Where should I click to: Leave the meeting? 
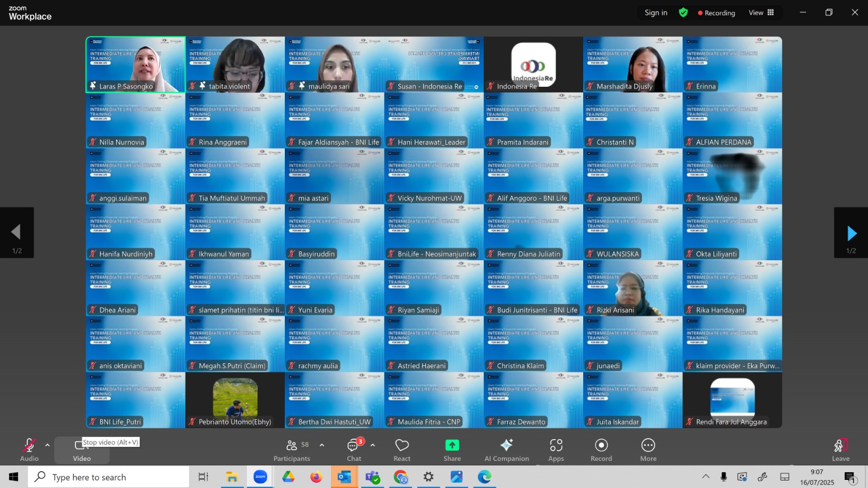(841, 450)
